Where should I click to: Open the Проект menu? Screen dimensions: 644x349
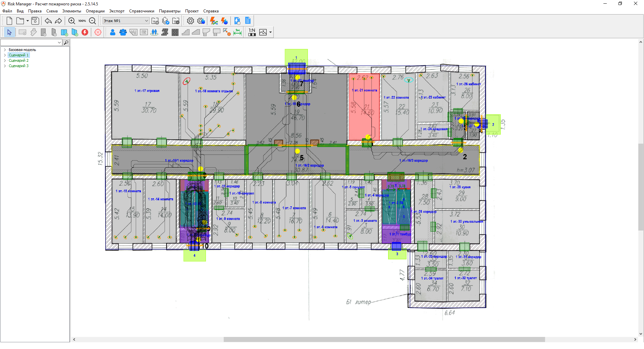click(x=192, y=11)
